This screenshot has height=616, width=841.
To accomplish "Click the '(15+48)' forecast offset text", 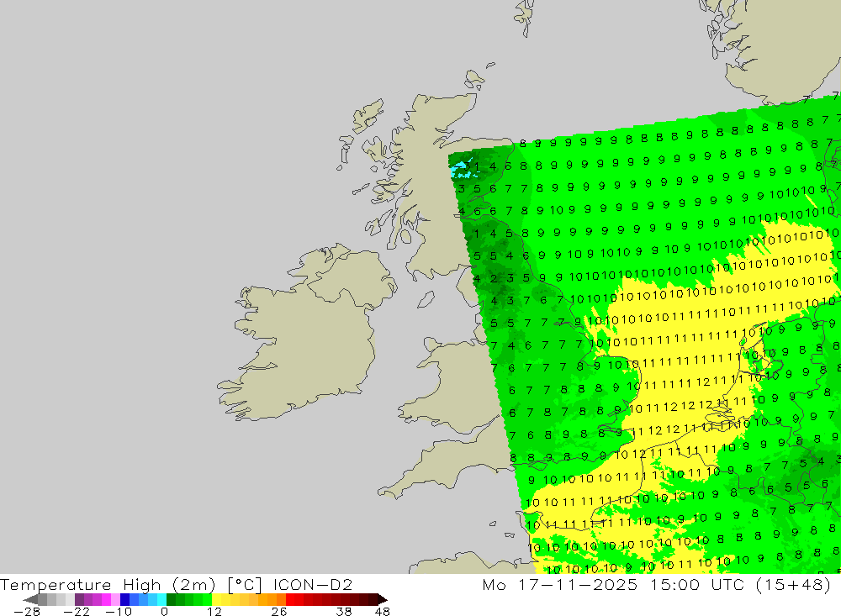I will coord(793,584).
